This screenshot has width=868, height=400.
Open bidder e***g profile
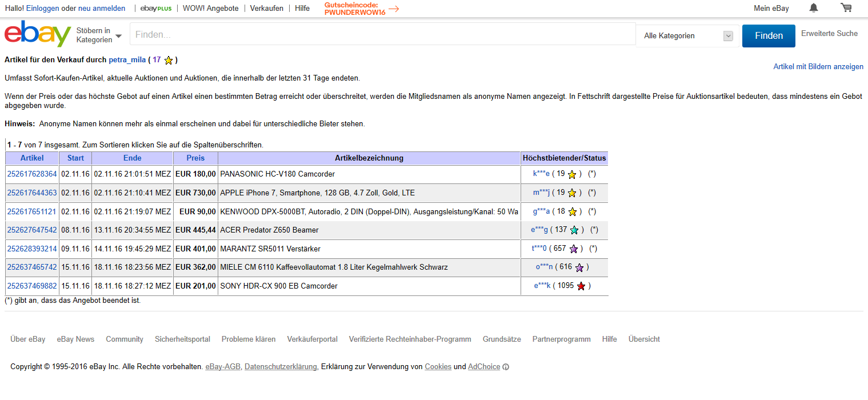pyautogui.click(x=539, y=230)
